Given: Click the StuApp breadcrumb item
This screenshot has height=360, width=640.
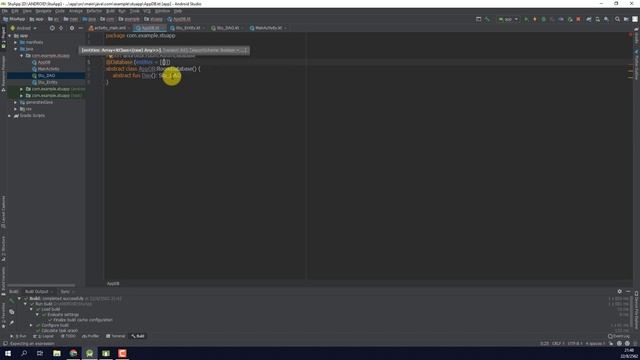Looking at the screenshot, I should click(x=14, y=19).
